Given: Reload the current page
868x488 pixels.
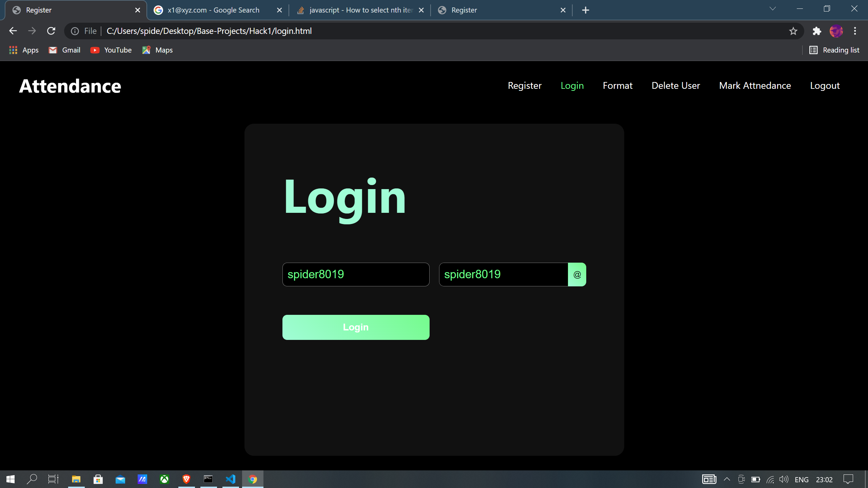Looking at the screenshot, I should (51, 31).
